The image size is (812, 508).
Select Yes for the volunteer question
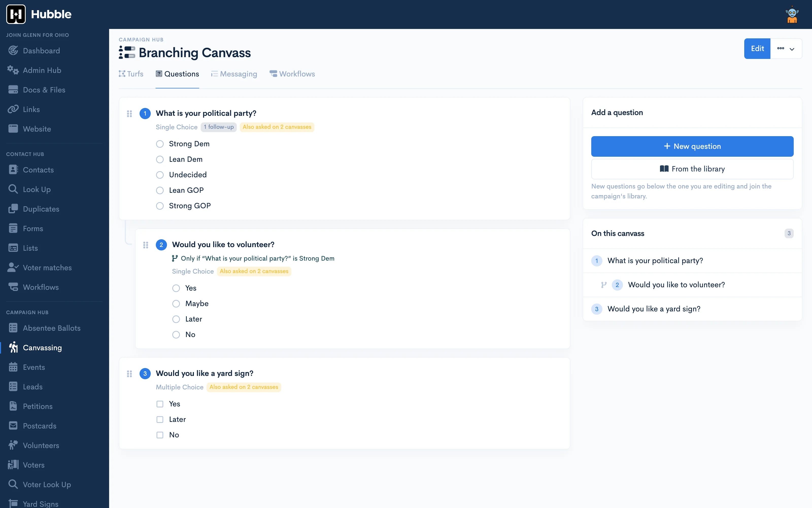click(176, 288)
